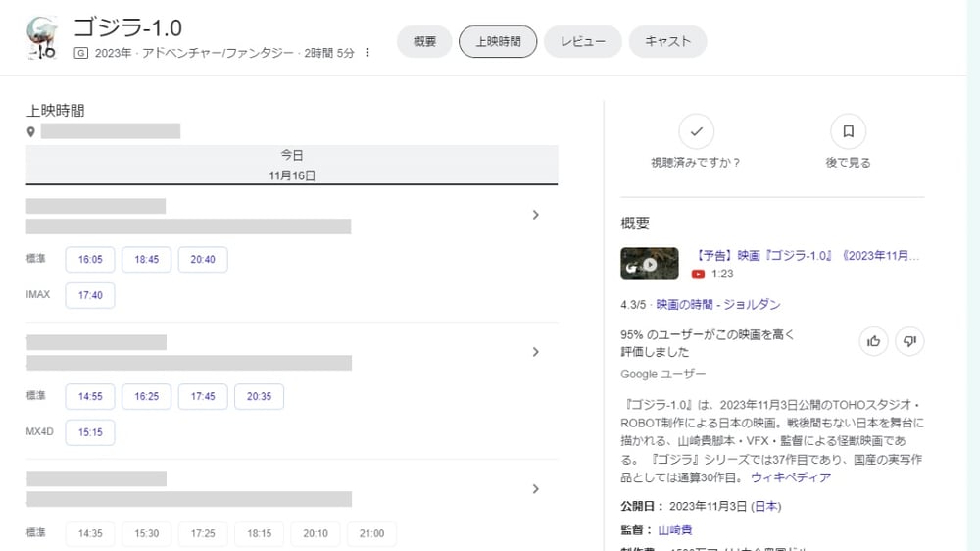Select the 16:25 showtime
Image resolution: width=980 pixels, height=551 pixels.
coord(146,396)
